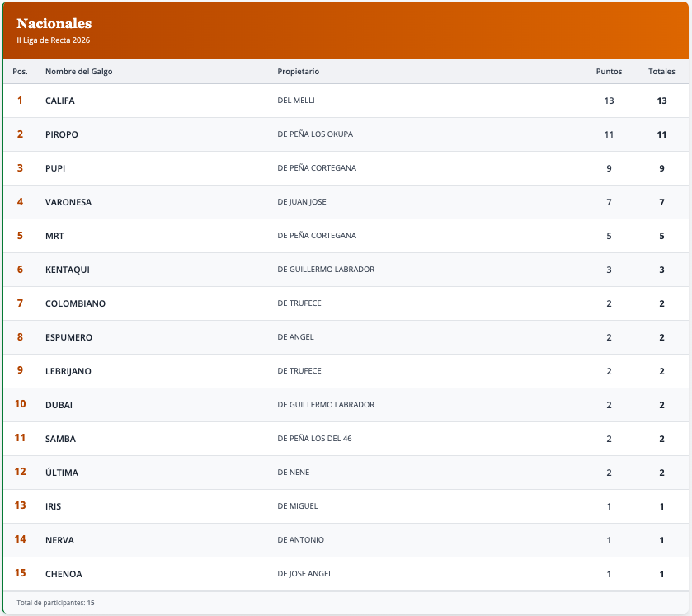
Task: Click owner DE GUILLERMO LABRADOR for KENTAQUI
Action: click(x=326, y=270)
